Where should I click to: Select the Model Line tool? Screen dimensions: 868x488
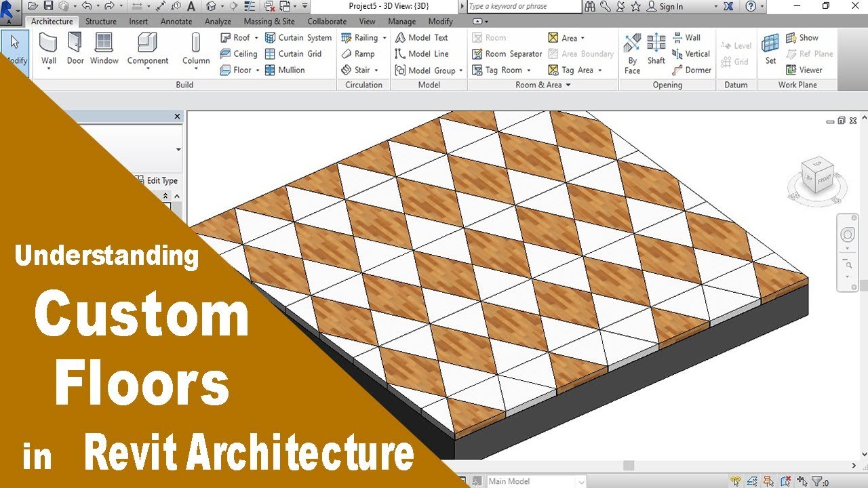pos(421,54)
